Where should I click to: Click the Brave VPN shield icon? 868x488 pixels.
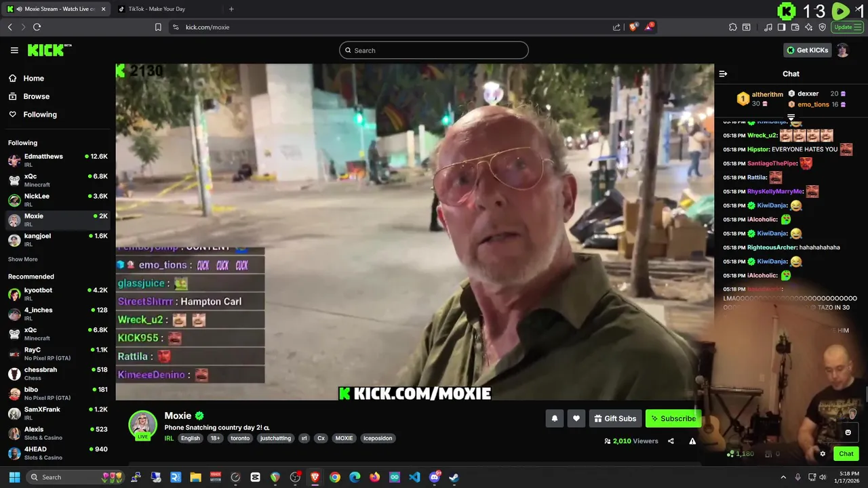point(822,27)
